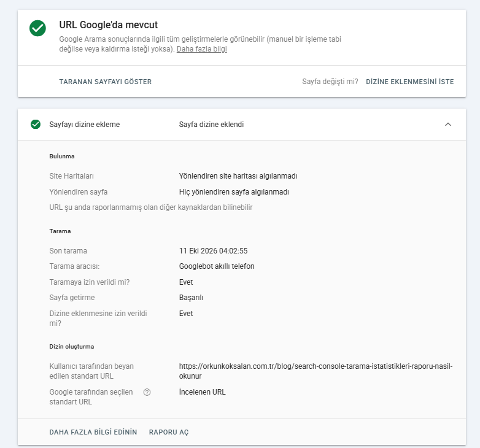This screenshot has width=480, height=448.
Task: Click the Sayfa getirme label
Action: [x=72, y=298]
